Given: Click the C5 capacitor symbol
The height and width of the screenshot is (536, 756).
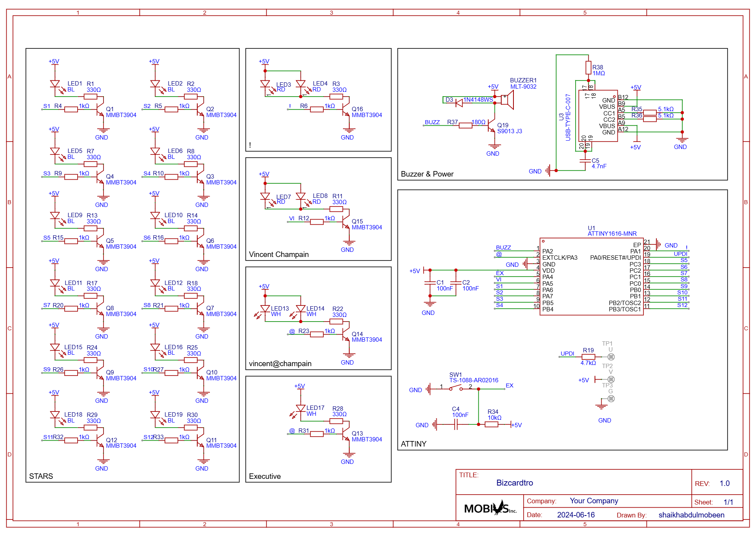Looking at the screenshot, I should coord(586,161).
